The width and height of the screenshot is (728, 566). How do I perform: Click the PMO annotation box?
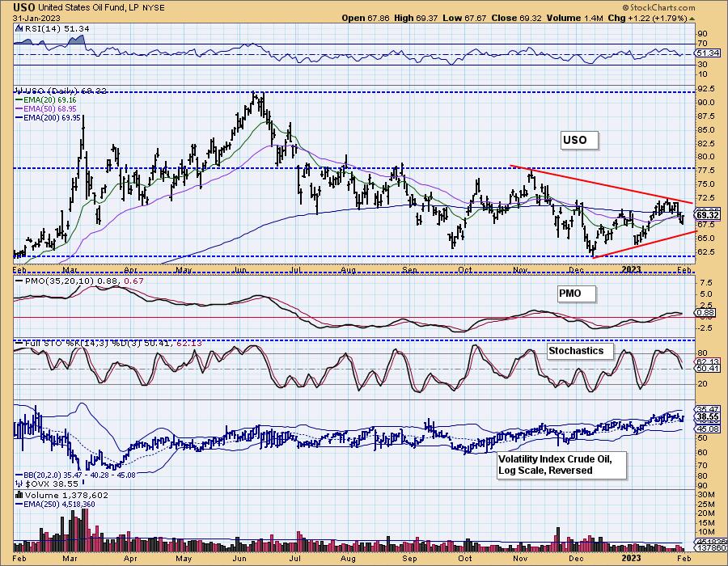(576, 294)
